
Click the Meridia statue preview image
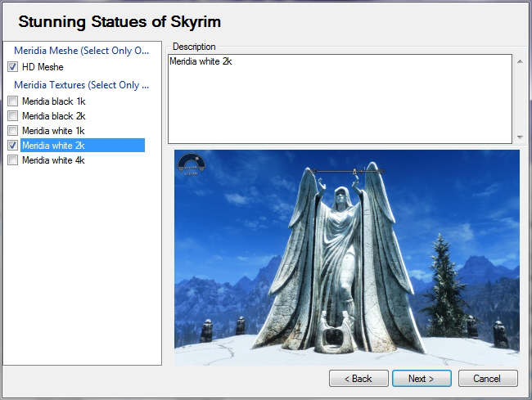tap(347, 258)
